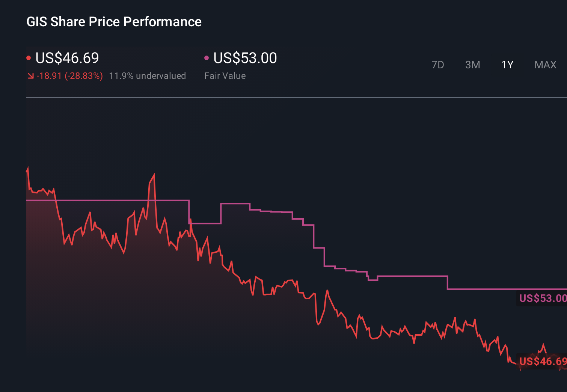Select the US$53.00 price tag on chart edge
Image resolution: width=567 pixels, height=392 pixels.
pos(542,299)
